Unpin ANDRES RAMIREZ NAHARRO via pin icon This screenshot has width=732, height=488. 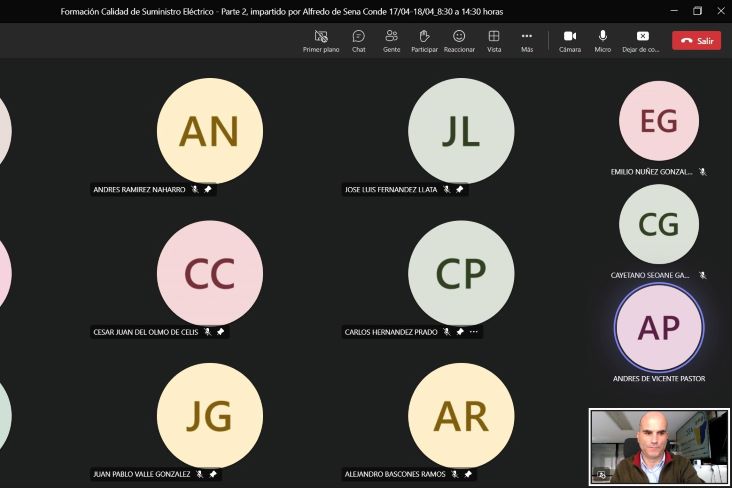point(208,189)
